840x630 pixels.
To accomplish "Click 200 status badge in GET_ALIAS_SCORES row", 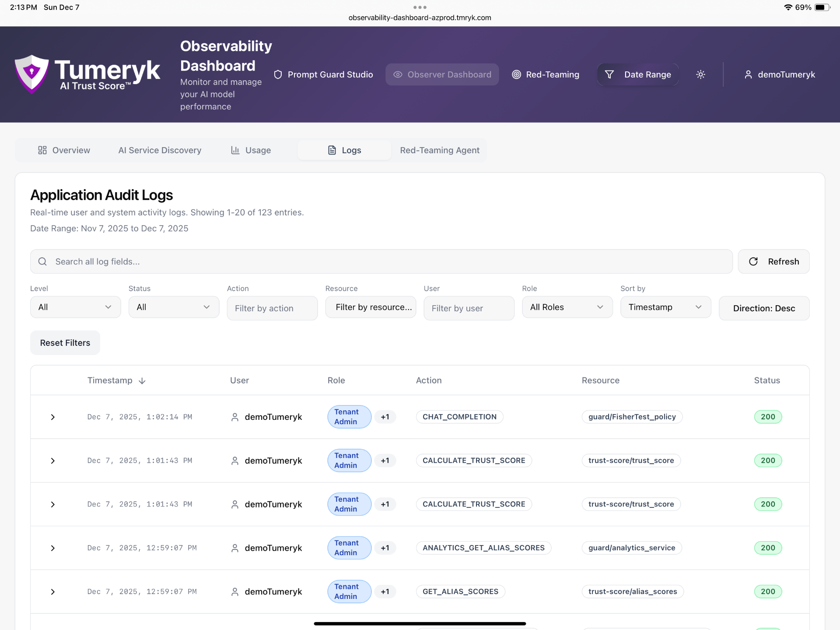I will [768, 591].
